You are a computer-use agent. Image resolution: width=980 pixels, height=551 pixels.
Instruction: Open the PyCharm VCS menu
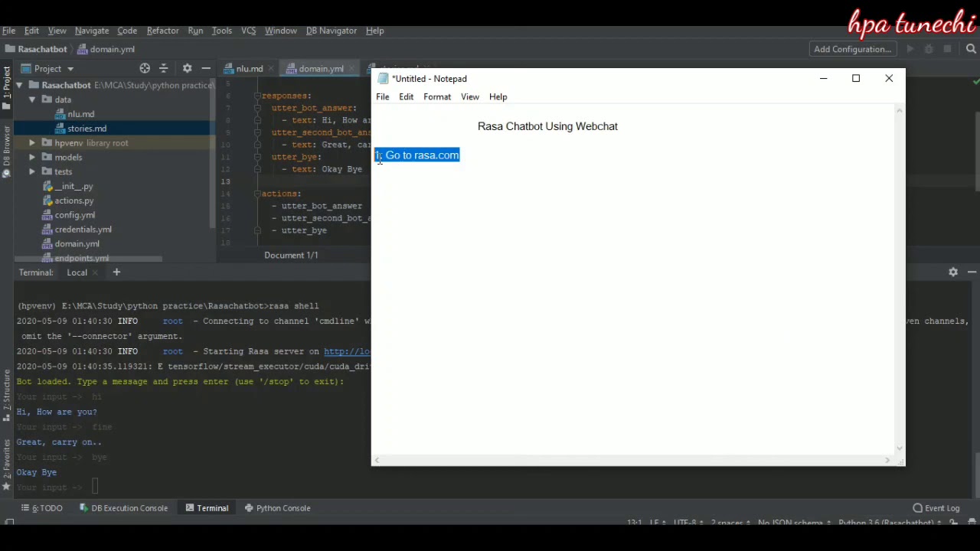[248, 31]
